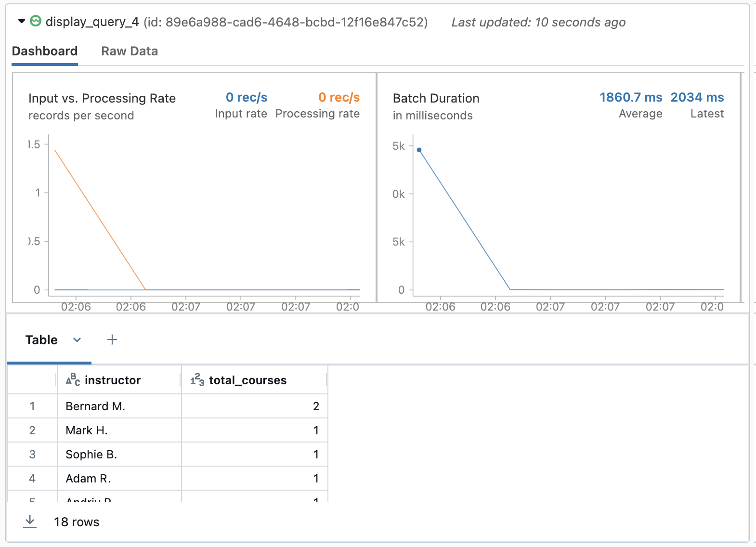Image resolution: width=756 pixels, height=547 pixels.
Task: Click the orange processing rate line in chart
Action: 100,220
